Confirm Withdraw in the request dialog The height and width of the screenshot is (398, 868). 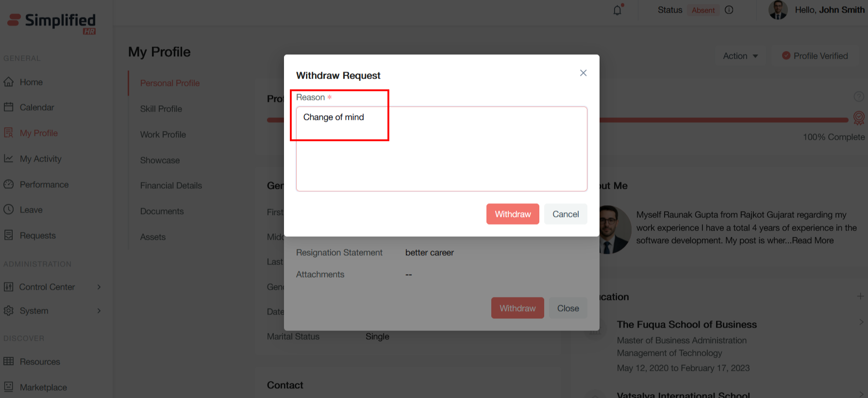coord(513,214)
